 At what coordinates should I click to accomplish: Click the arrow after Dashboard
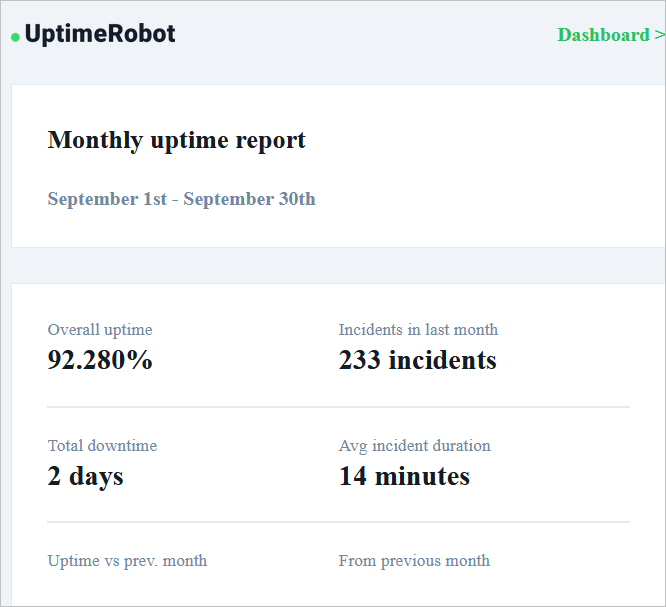[x=659, y=35]
